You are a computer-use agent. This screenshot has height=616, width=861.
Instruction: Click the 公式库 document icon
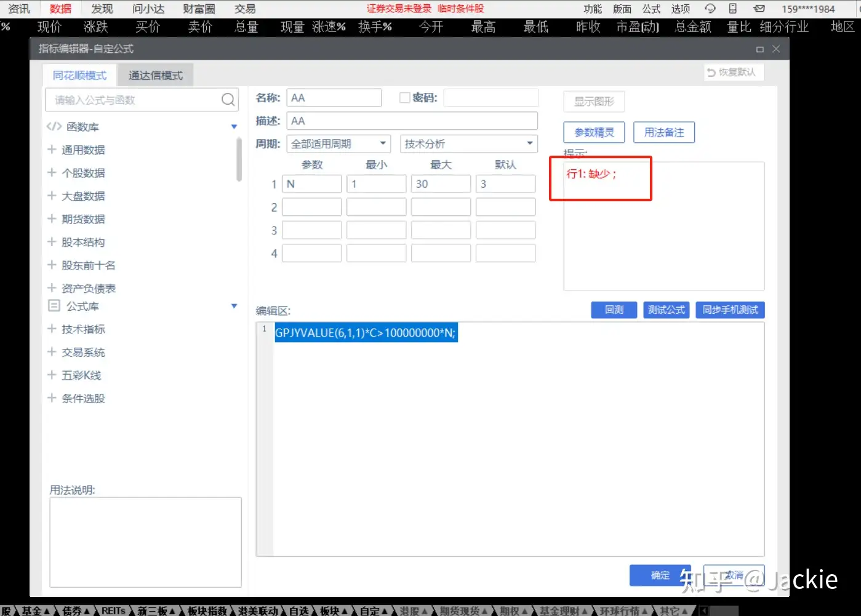pos(54,305)
